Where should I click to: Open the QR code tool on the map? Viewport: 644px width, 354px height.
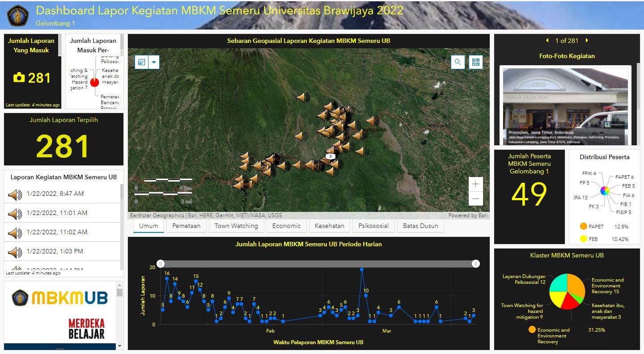[476, 62]
